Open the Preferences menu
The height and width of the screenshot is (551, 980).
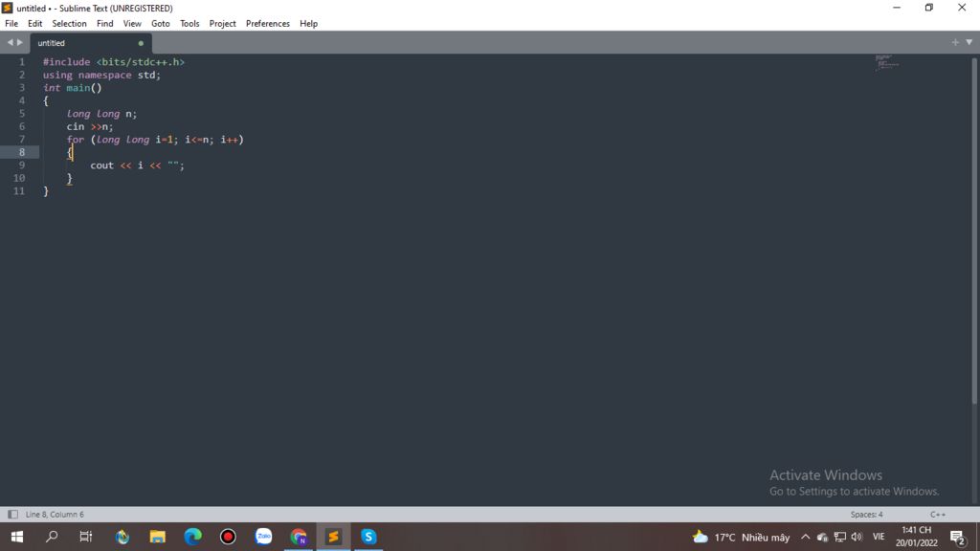coord(268,24)
